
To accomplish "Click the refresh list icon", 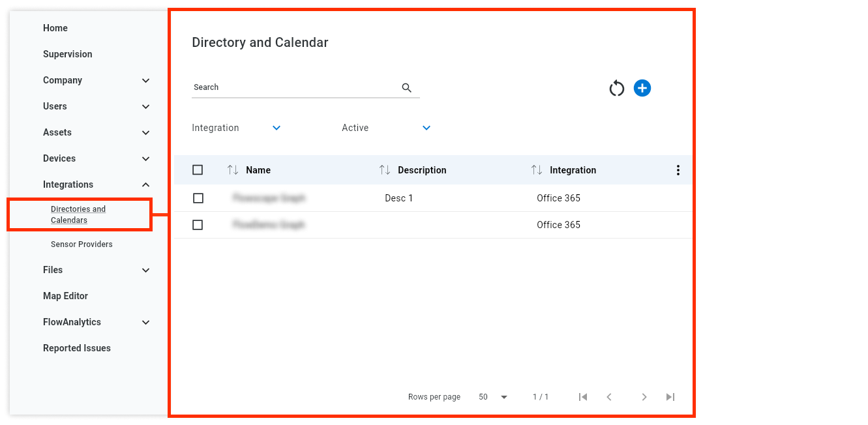I will tap(617, 88).
